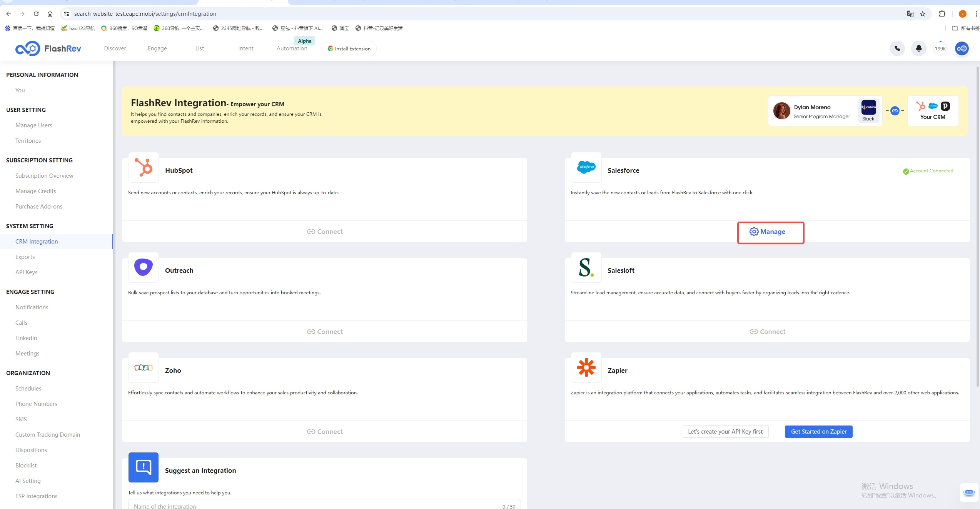This screenshot has width=980, height=509.
Task: Click the site info icon in address bar
Action: point(67,14)
